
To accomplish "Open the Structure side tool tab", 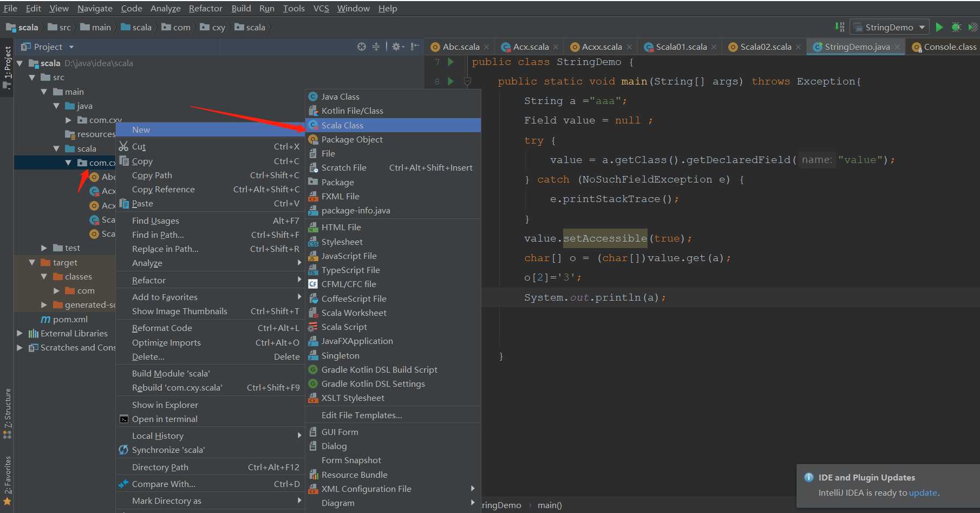I will pyautogui.click(x=7, y=414).
